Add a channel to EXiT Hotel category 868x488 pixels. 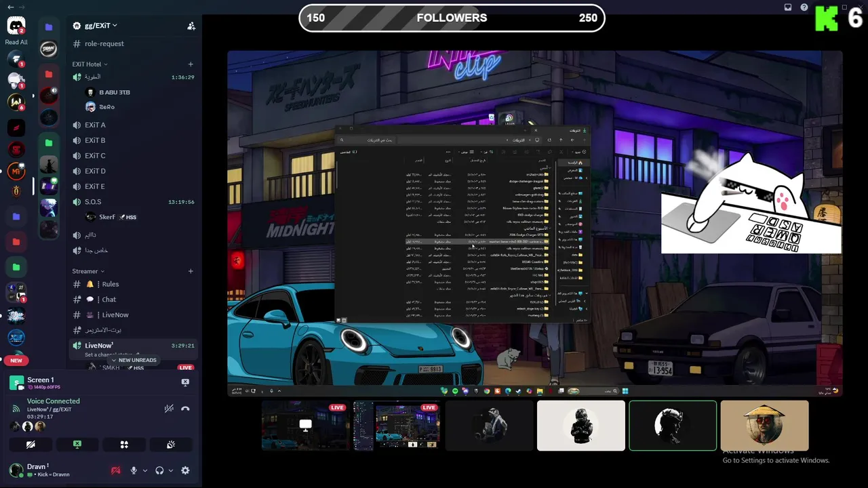[191, 64]
